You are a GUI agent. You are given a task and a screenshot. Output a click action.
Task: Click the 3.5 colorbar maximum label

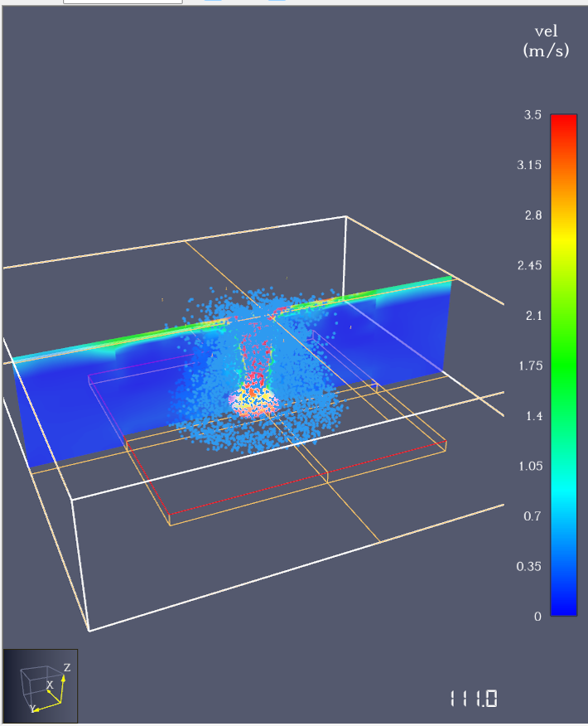533,115
